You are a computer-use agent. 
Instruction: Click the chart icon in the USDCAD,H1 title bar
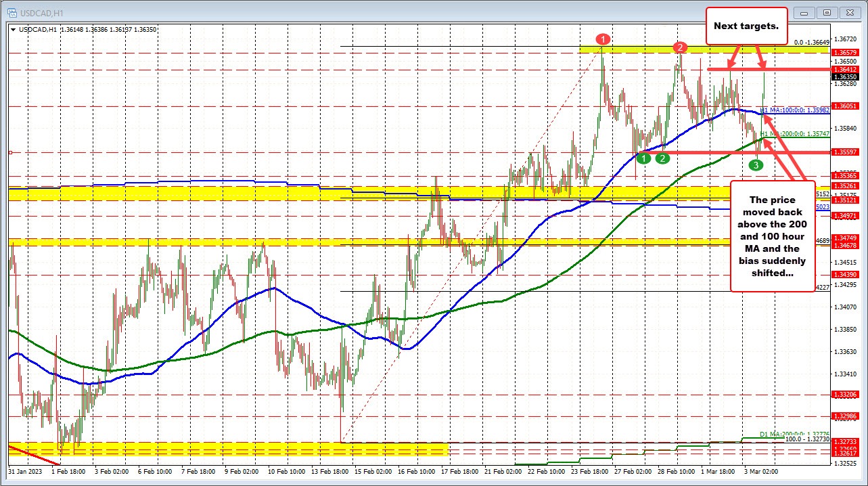[14, 12]
